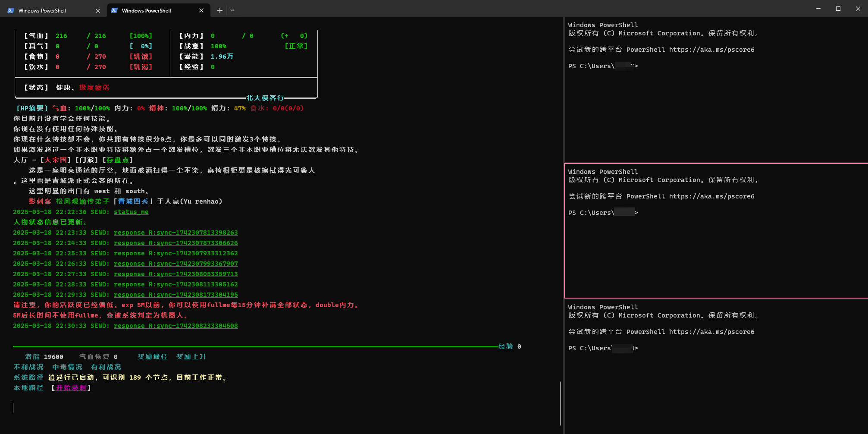Click the status_me command link

(x=131, y=212)
